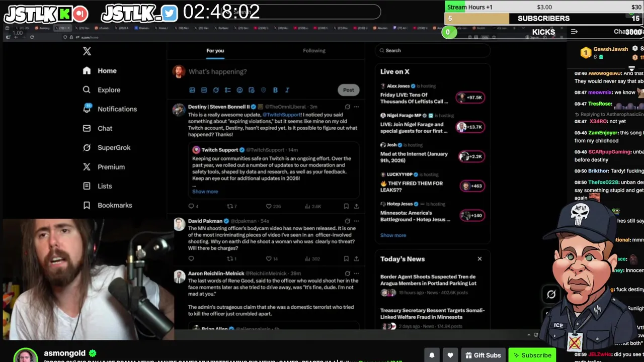Join Josh's Mad at the Internet live
The width and height of the screenshot is (644, 362).
tap(471, 156)
